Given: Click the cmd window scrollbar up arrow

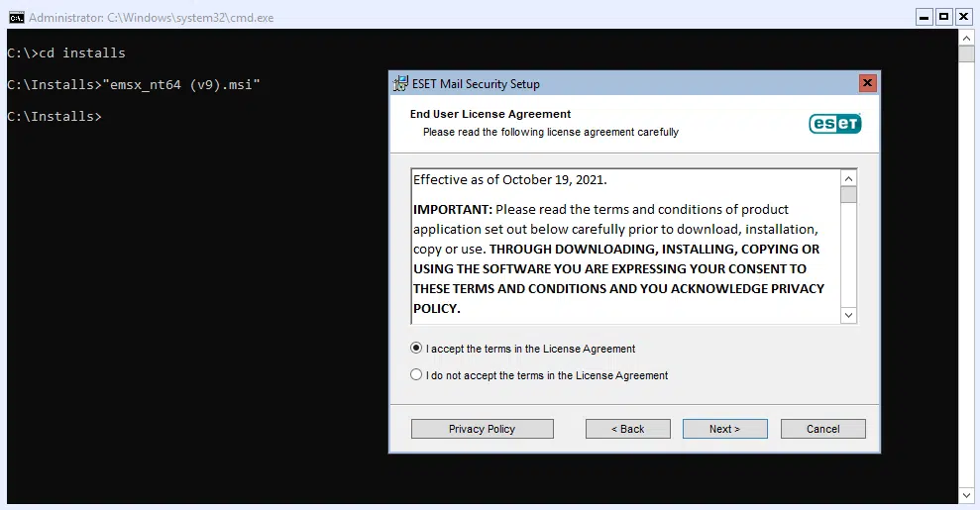Looking at the screenshot, I should click(966, 38).
